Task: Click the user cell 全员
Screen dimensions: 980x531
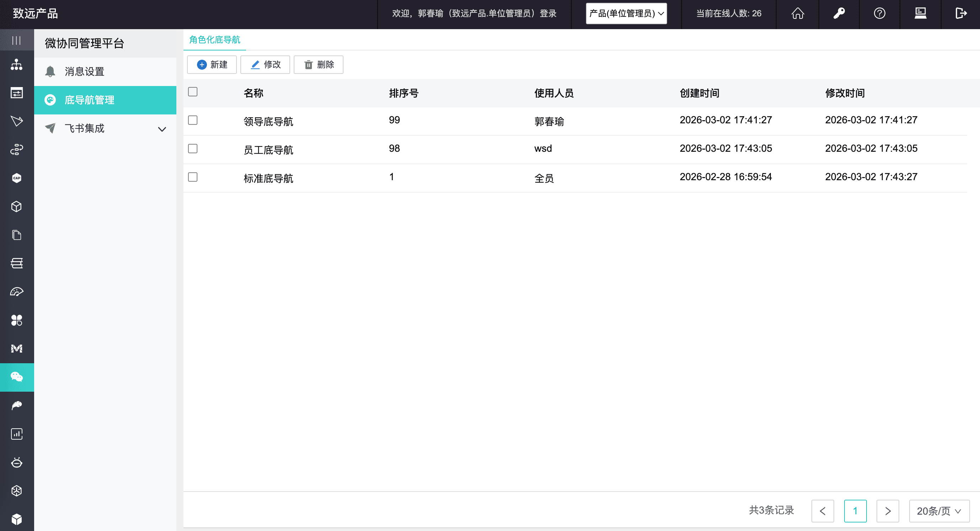Action: 544,178
